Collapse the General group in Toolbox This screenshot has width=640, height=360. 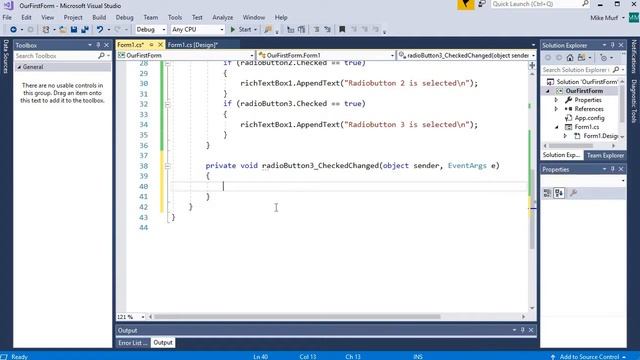coord(19,67)
